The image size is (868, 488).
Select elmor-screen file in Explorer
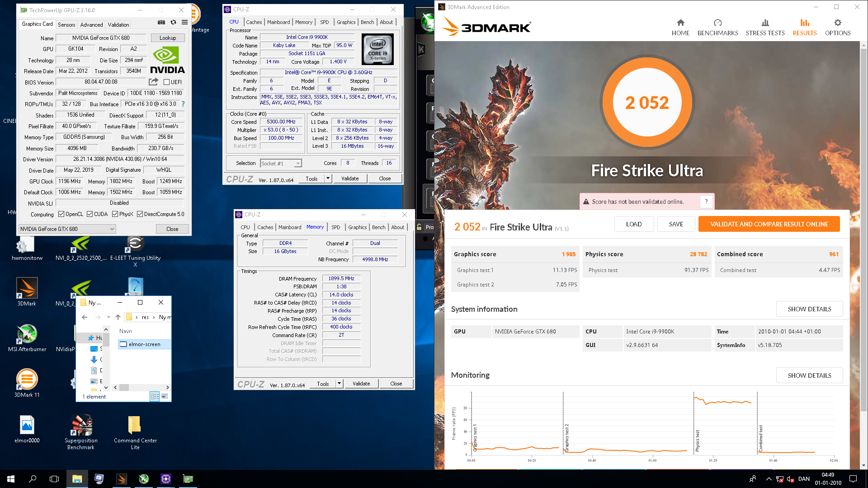144,344
